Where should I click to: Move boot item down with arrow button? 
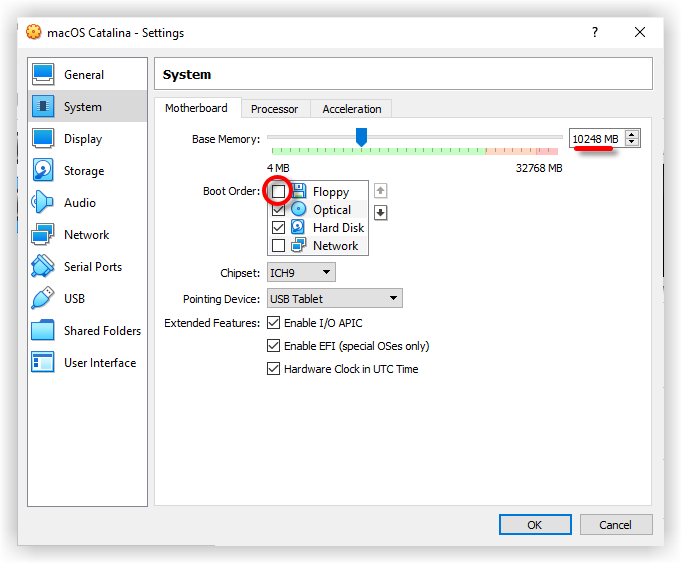(380, 212)
